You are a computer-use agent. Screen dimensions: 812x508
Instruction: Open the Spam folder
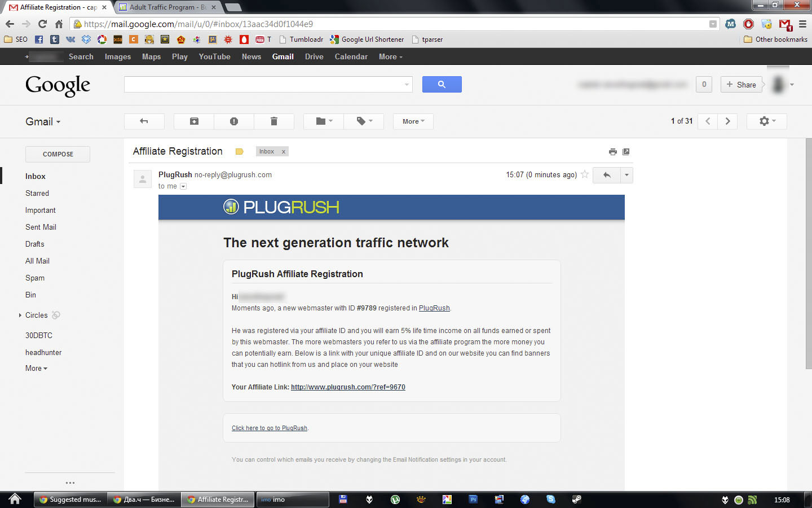coord(35,278)
